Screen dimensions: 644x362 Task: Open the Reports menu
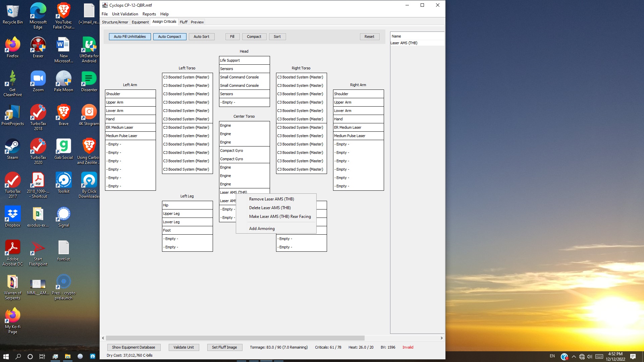point(149,14)
